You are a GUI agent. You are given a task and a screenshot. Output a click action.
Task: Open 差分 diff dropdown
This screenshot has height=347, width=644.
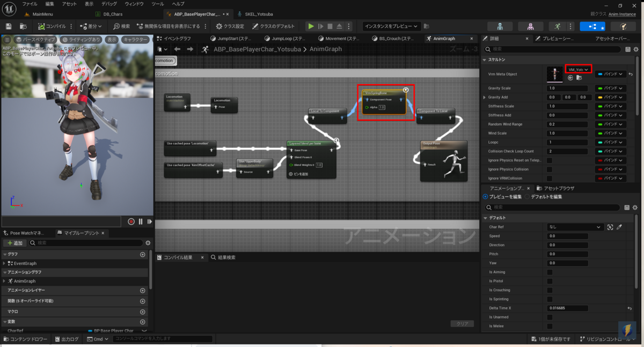coord(92,26)
